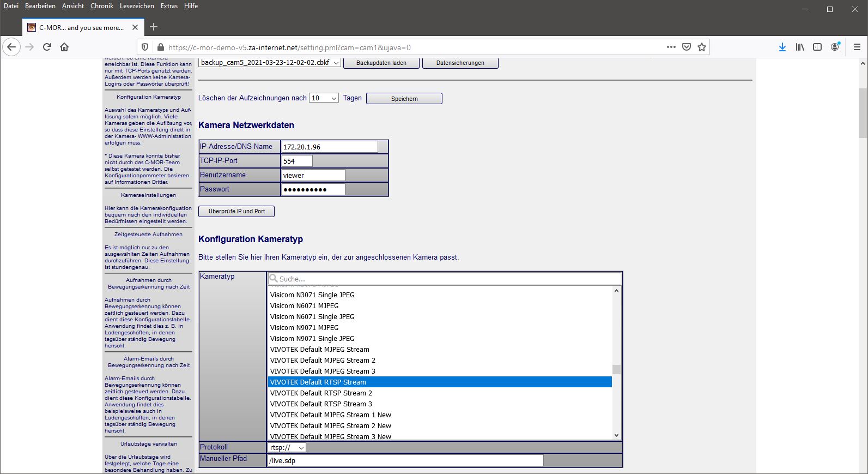Select Visicom N6071 Single JPEG
This screenshot has width=868, height=474.
440,316
